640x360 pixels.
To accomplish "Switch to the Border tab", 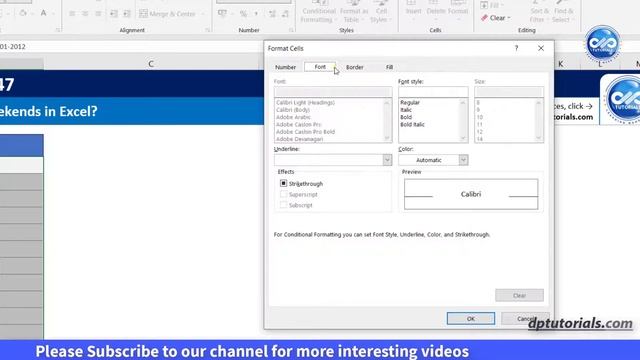I will 354,67.
